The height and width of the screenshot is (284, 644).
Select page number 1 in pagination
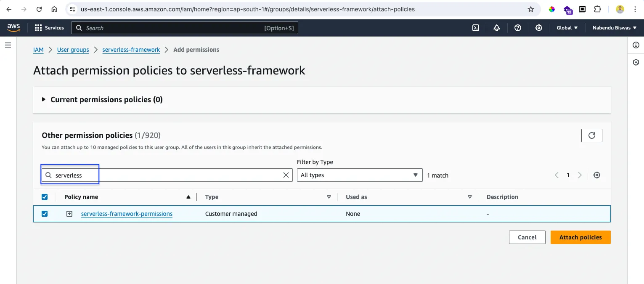(x=568, y=175)
